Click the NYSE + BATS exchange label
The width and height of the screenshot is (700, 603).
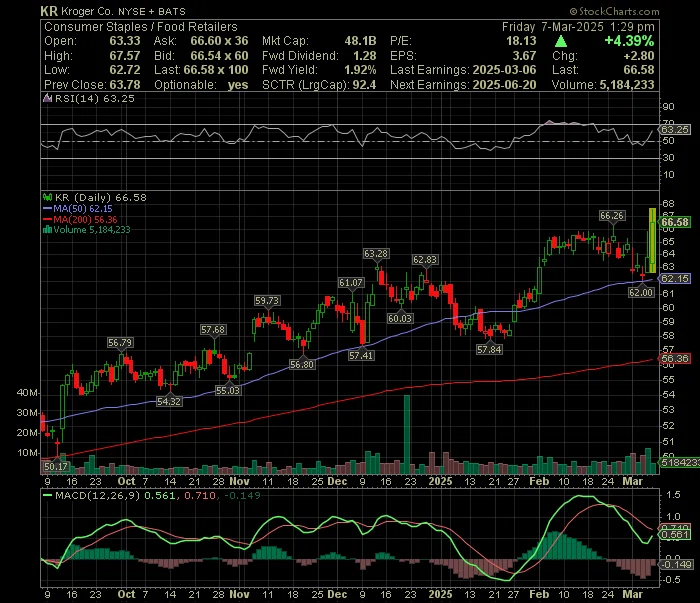[152, 12]
